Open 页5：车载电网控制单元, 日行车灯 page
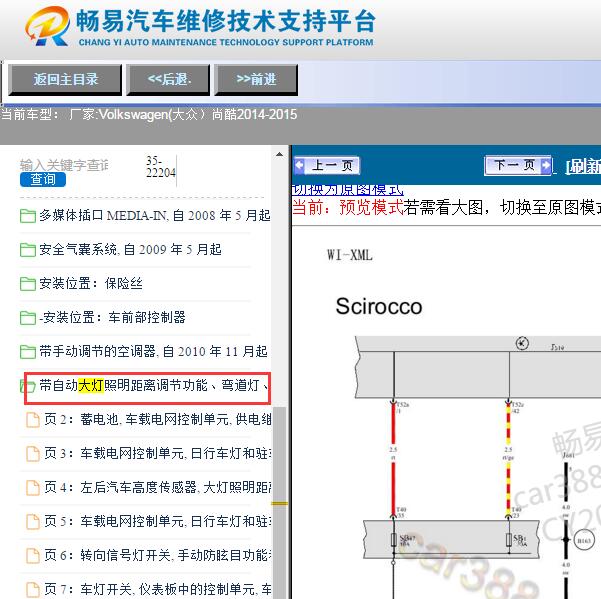Screen dimensions: 601x599 pyautogui.click(x=158, y=521)
